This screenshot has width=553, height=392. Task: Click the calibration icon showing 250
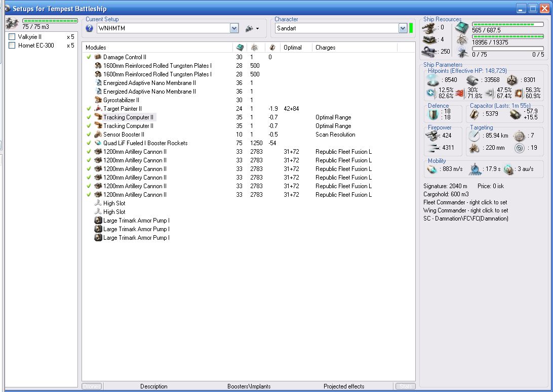(x=429, y=52)
